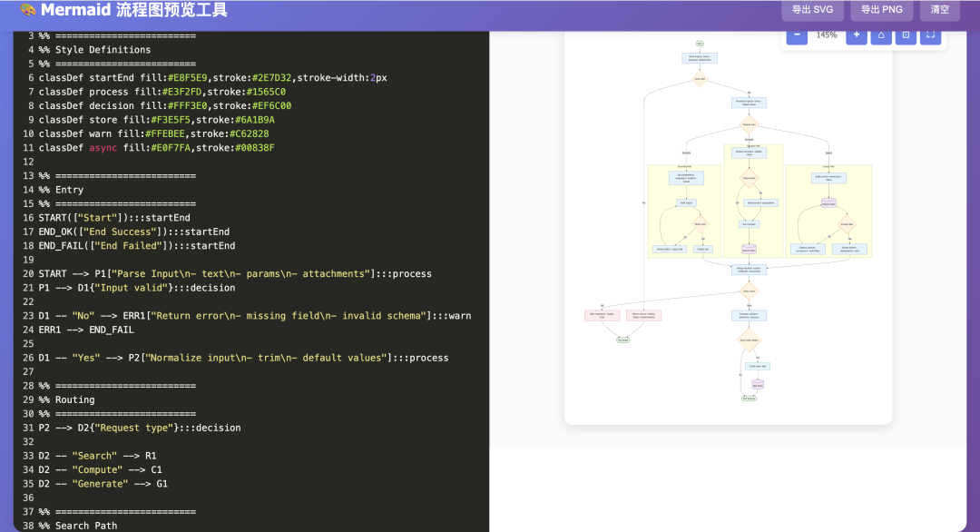Viewport: 980px width, 532px height.
Task: Click the 导出 PNG button
Action: (x=881, y=10)
